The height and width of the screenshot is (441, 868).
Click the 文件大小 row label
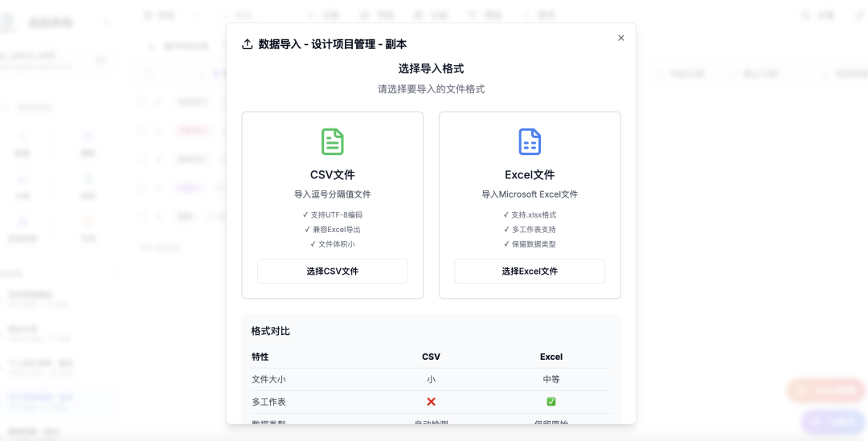(x=268, y=380)
